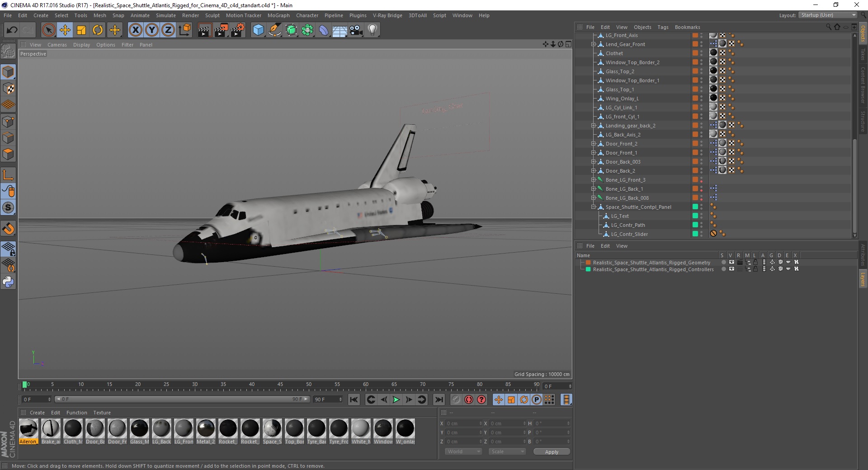The image size is (868, 470).
Task: Toggle X axis lock
Action: point(135,30)
